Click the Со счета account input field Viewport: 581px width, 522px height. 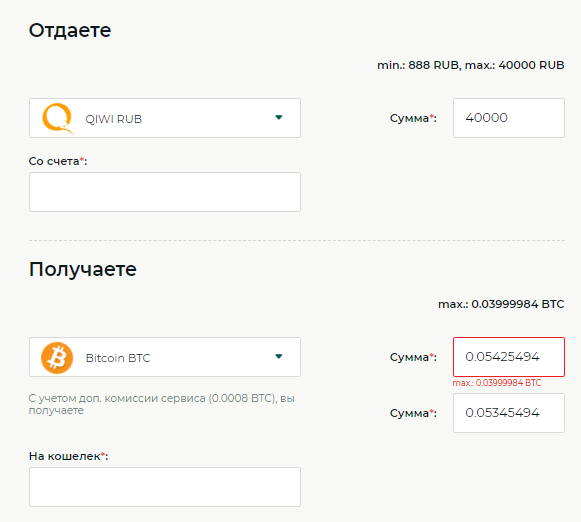click(165, 192)
